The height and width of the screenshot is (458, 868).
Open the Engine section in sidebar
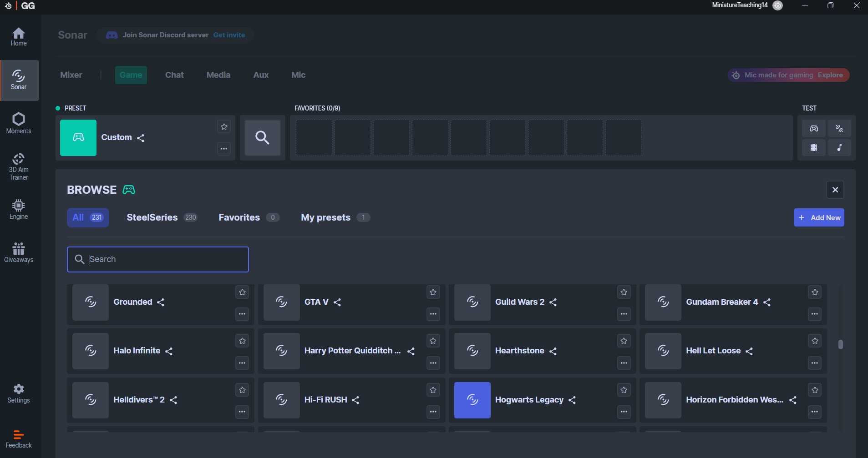click(x=19, y=210)
